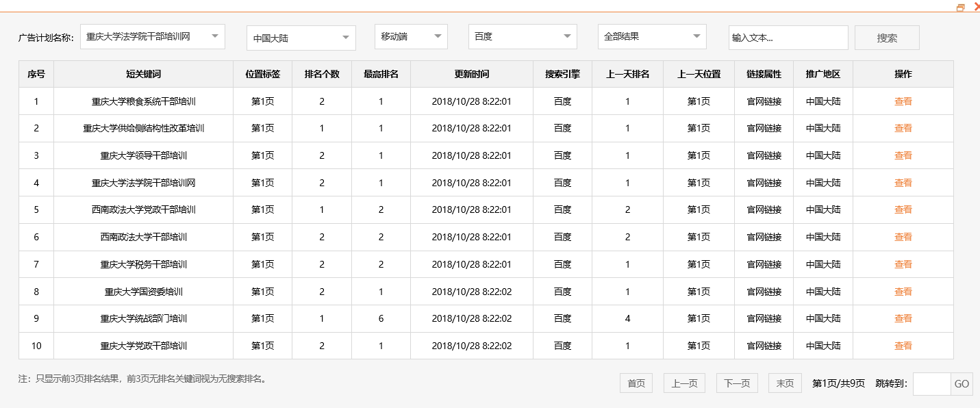Open the 移动端 device dropdown
This screenshot has width=980, height=408.
[411, 36]
